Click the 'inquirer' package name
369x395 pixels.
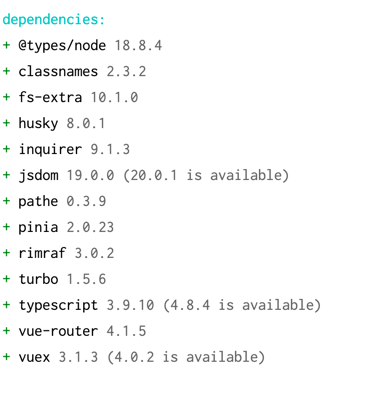(50, 149)
